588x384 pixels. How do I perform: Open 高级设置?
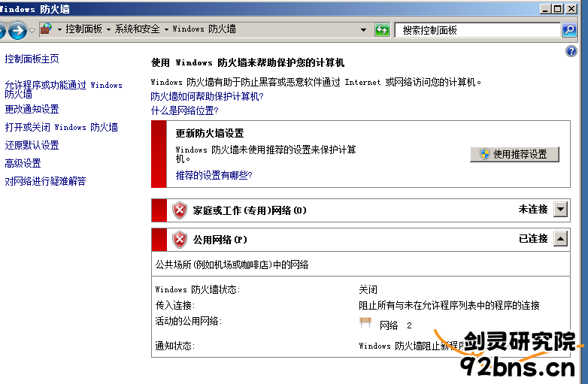(x=23, y=163)
